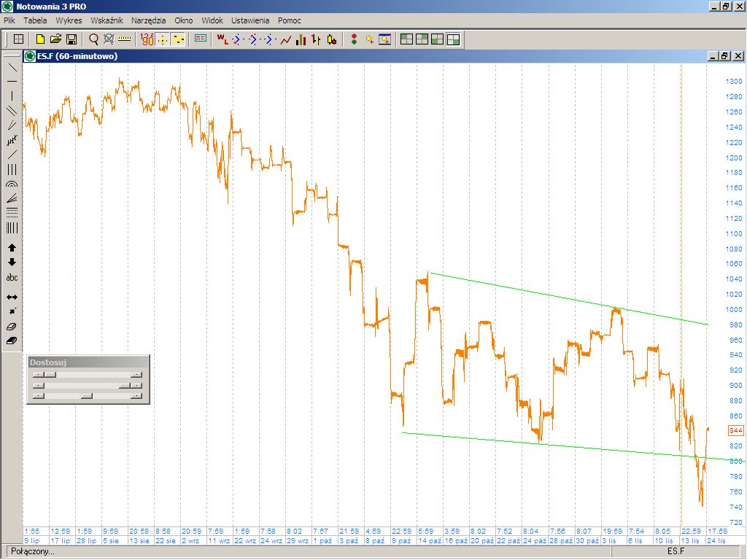747x560 pixels.
Task: Switch to bar histogram chart icon
Action: point(301,39)
